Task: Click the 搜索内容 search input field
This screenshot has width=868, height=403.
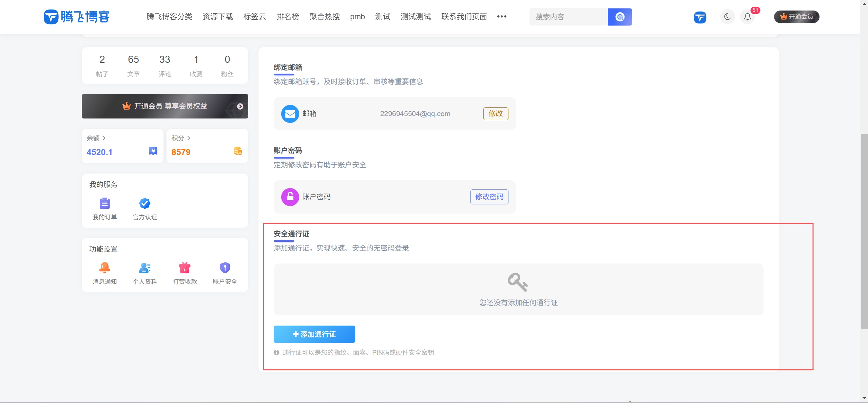Action: (x=568, y=17)
